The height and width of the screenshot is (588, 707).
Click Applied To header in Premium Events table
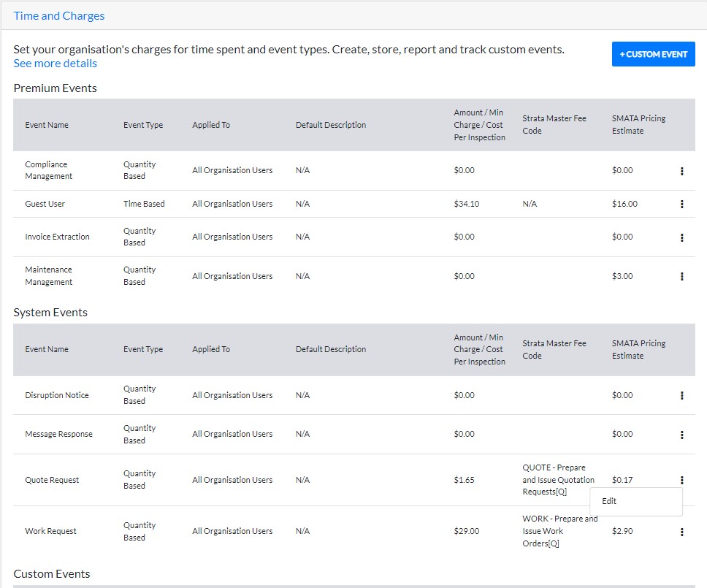[x=211, y=125]
